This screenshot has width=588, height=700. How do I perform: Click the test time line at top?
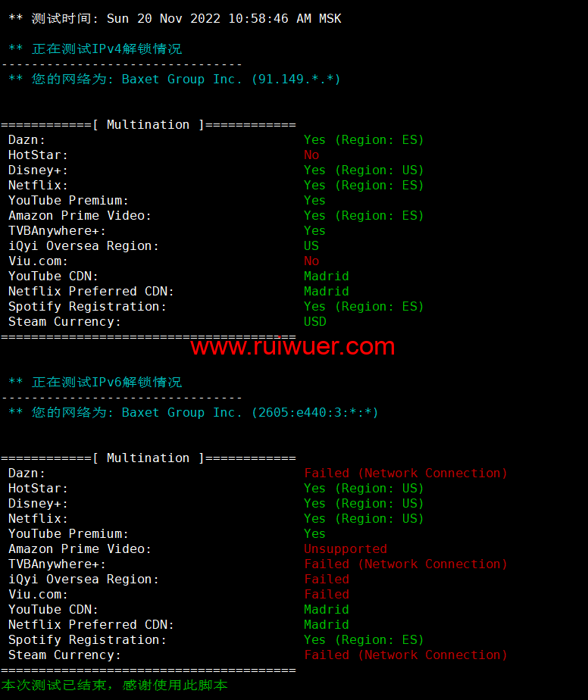(x=175, y=19)
